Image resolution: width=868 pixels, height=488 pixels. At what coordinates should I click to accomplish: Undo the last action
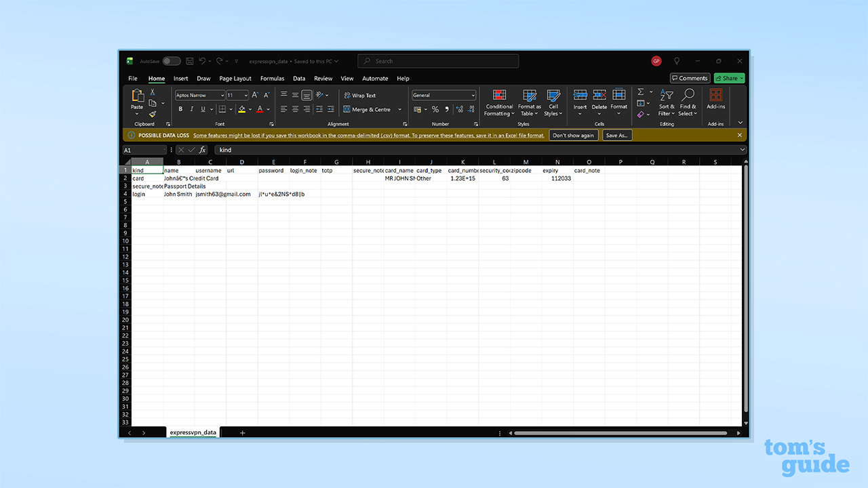pos(202,61)
